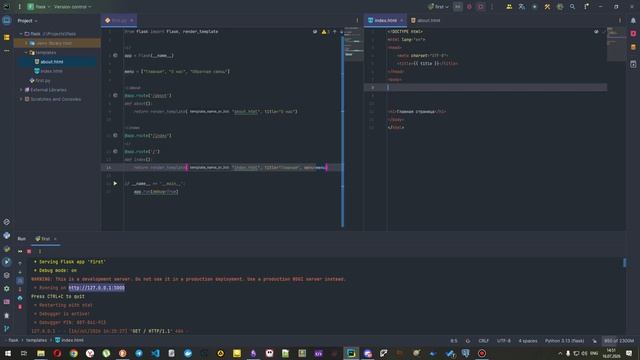This screenshot has width=640, height=360.
Task: Open Google Chrome from taskbar
Action: [73, 353]
